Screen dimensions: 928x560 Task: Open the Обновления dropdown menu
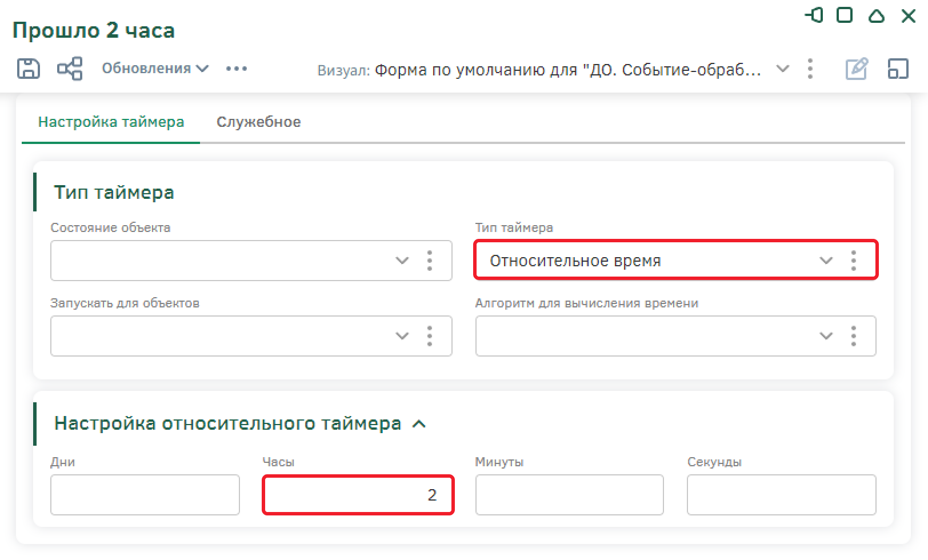155,69
